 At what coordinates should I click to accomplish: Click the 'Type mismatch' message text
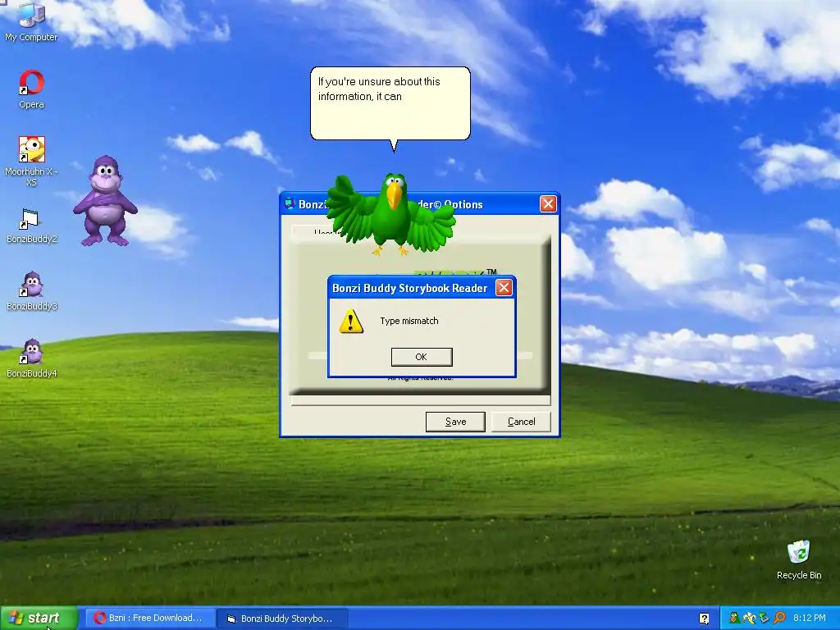[409, 321]
